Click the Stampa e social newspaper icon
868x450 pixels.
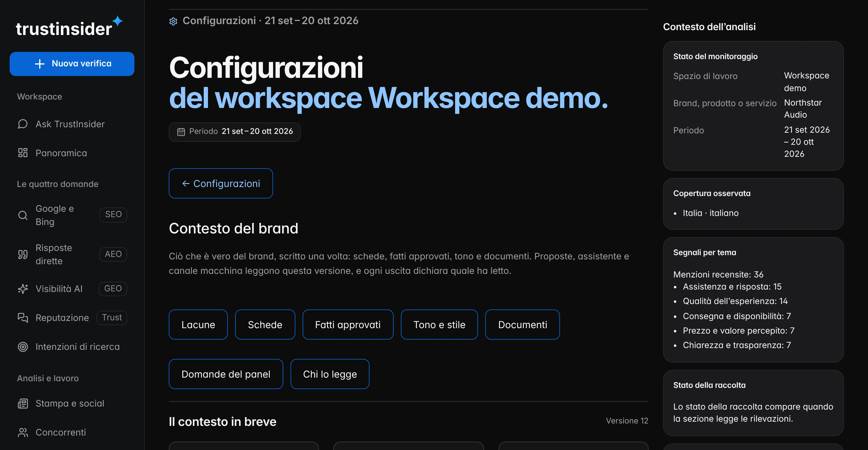pos(23,404)
